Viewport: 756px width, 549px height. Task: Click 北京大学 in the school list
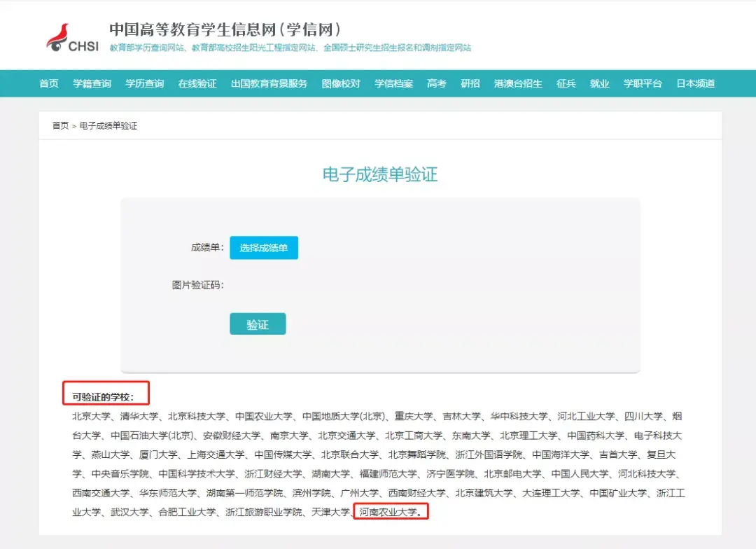point(92,417)
